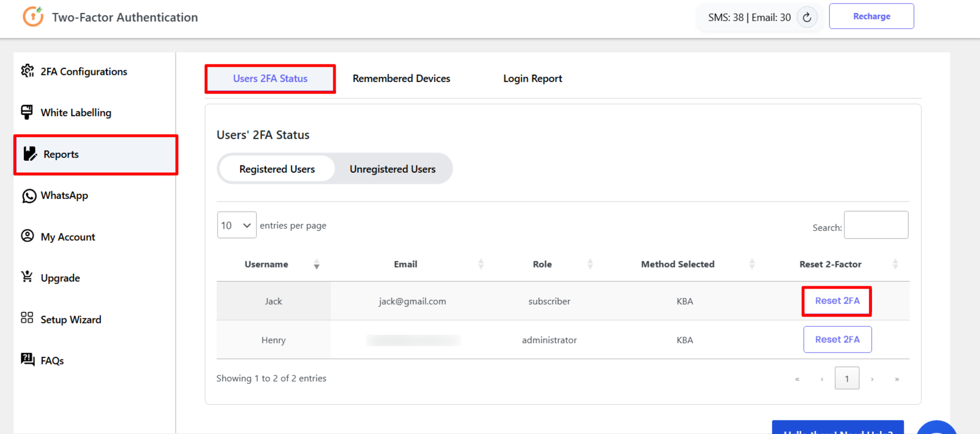Click the White Labelling paint roller icon
Screen dimensions: 980x434
(x=27, y=112)
